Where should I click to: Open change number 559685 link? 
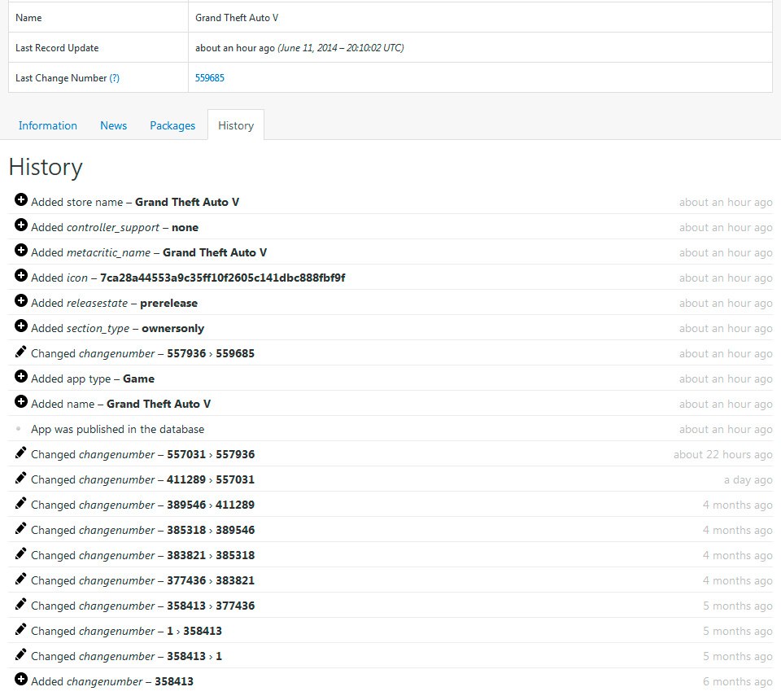[x=210, y=77]
